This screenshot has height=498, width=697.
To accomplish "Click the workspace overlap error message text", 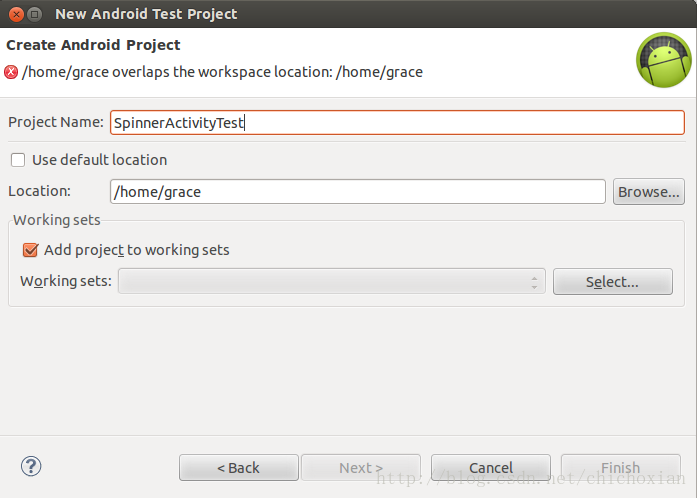I will [x=222, y=72].
